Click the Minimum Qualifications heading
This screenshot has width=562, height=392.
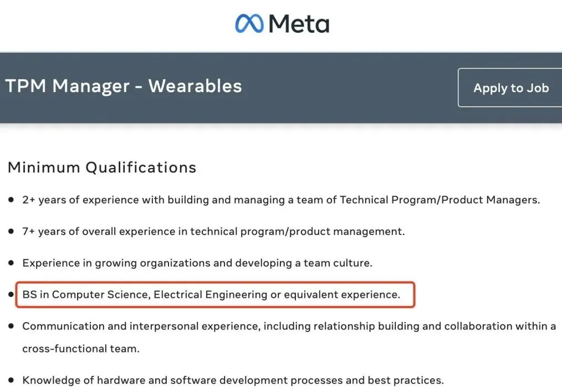click(x=102, y=167)
